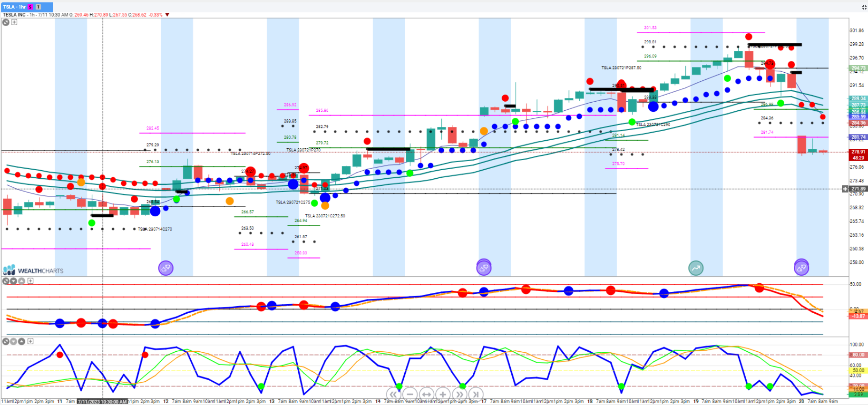This screenshot has width=868, height=405.
Task: Click the 276.13 green level label
Action: coord(153,162)
